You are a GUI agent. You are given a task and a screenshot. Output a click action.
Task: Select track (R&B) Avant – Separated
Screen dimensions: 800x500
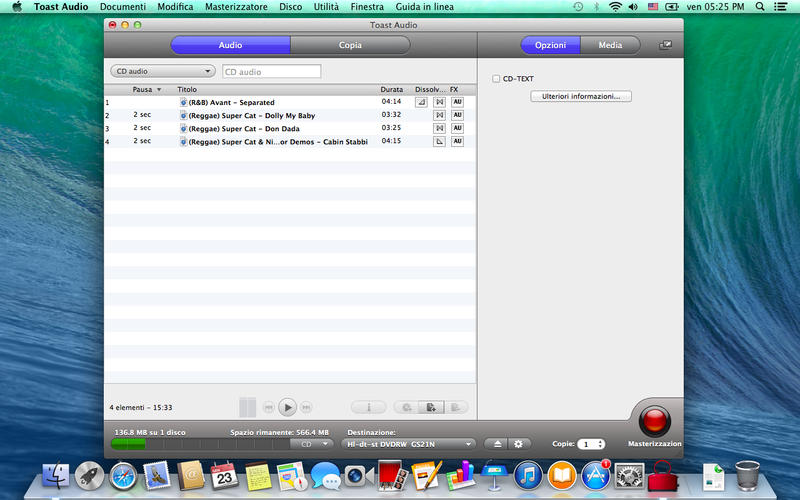[x=290, y=103]
